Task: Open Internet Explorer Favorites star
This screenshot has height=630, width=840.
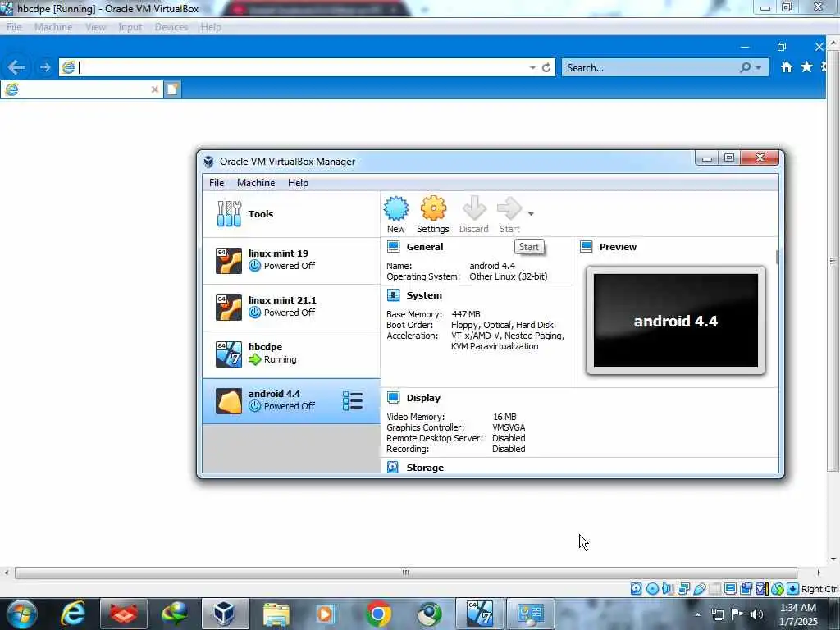Action: pyautogui.click(x=806, y=67)
